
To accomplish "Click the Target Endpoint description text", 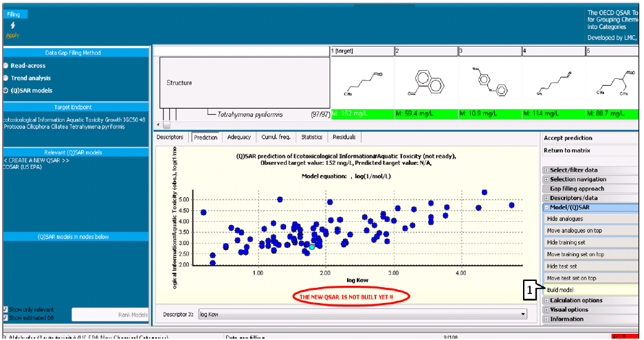I will (74, 123).
